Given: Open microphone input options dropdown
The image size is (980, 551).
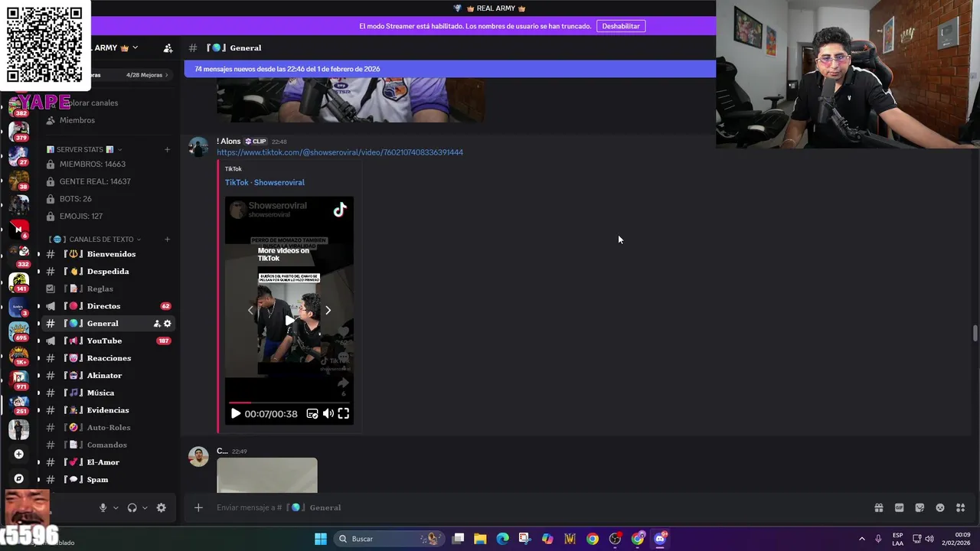Looking at the screenshot, I should pos(116,507).
